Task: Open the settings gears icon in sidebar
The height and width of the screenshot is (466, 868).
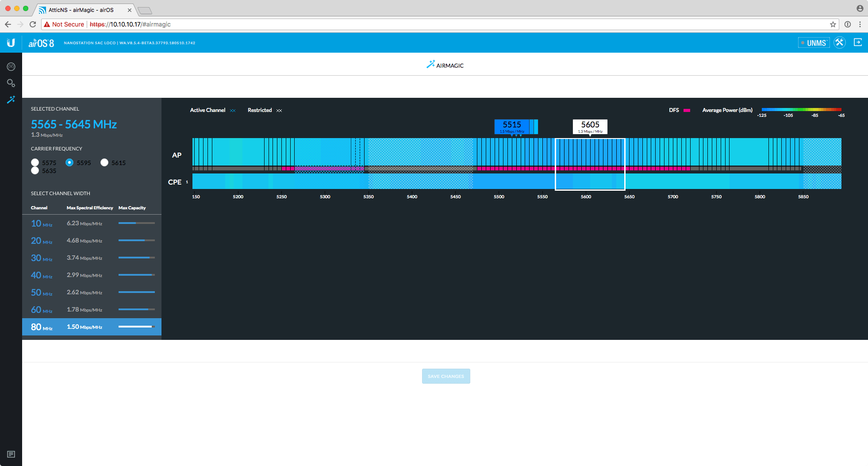Action: click(11, 83)
